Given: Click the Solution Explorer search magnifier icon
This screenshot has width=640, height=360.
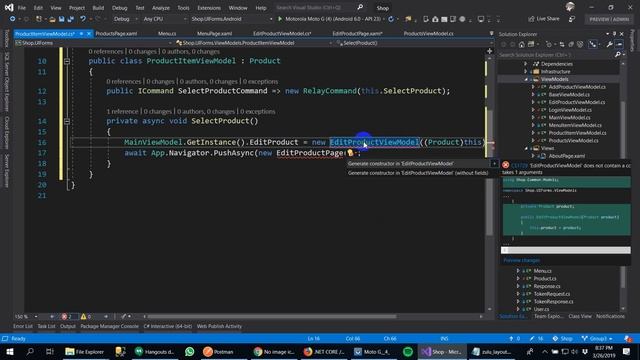Looking at the screenshot, I should (x=618, y=55).
